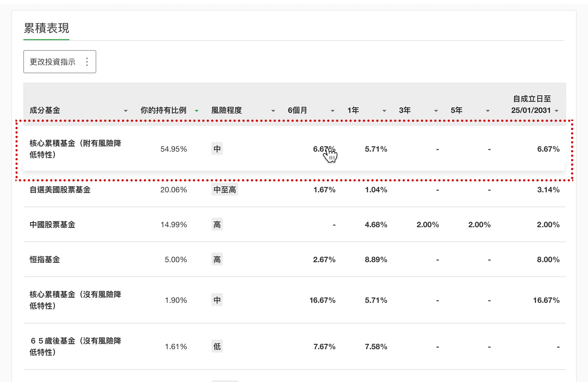This screenshot has height=382, width=588.
Task: Open 核心累積基金（附有風險降低特性）fund row
Action: 75,149
